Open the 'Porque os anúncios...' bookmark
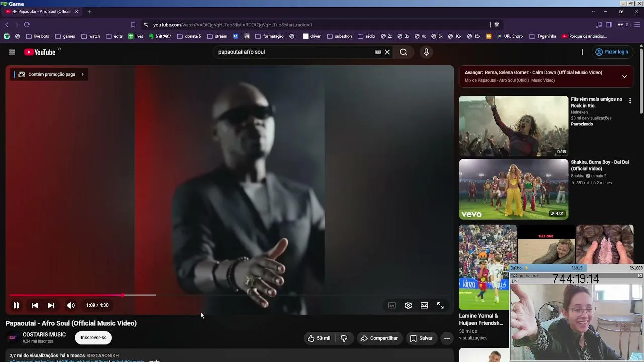 [585, 36]
